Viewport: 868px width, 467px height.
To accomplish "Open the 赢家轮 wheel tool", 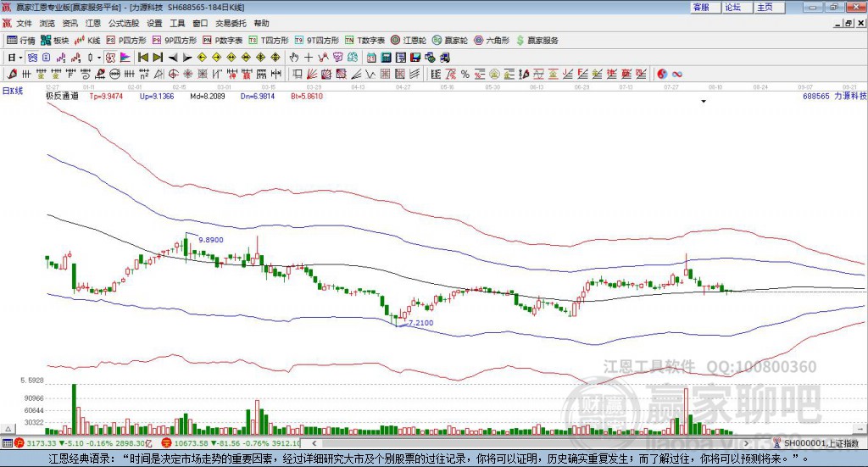I will (450, 41).
